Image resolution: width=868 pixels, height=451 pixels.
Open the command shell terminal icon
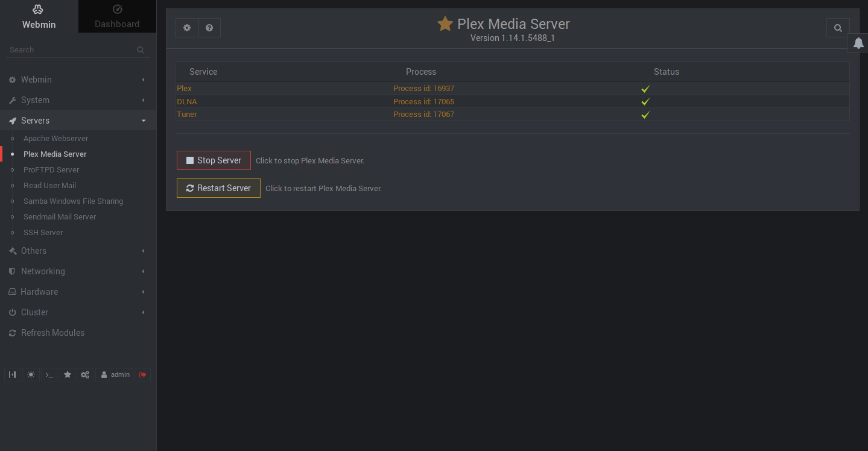[49, 375]
